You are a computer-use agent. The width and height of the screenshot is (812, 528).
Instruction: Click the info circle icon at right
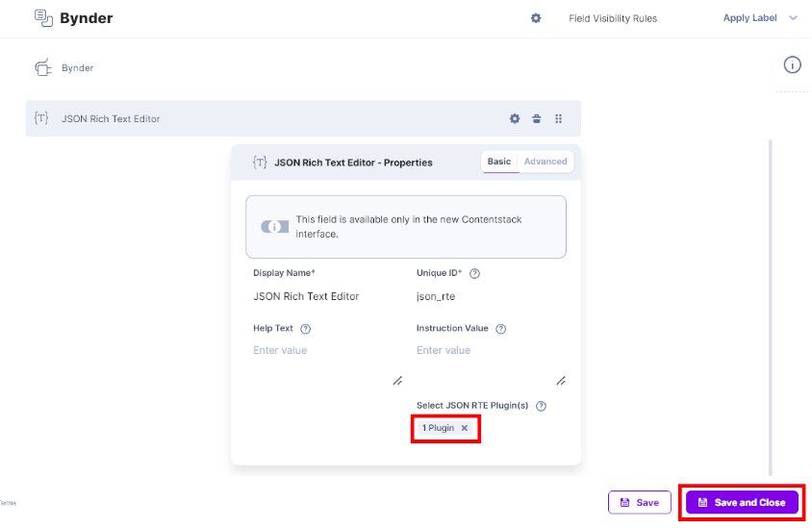tap(792, 65)
